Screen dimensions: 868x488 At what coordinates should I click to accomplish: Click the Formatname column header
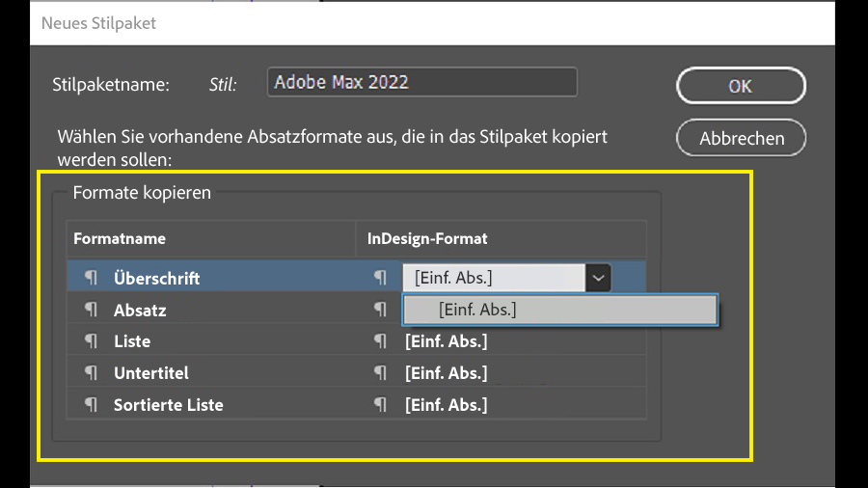click(x=120, y=238)
